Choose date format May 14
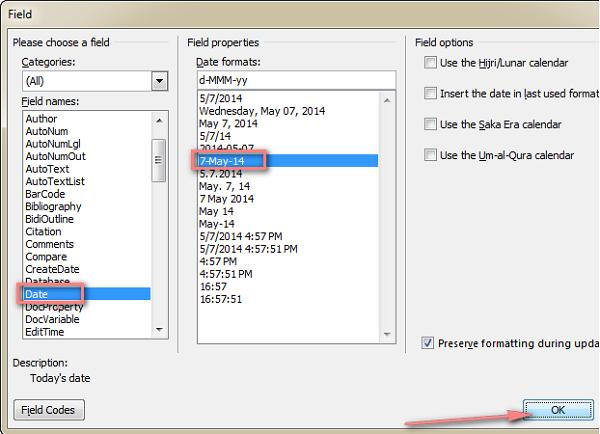This screenshot has width=600, height=434. click(x=289, y=211)
